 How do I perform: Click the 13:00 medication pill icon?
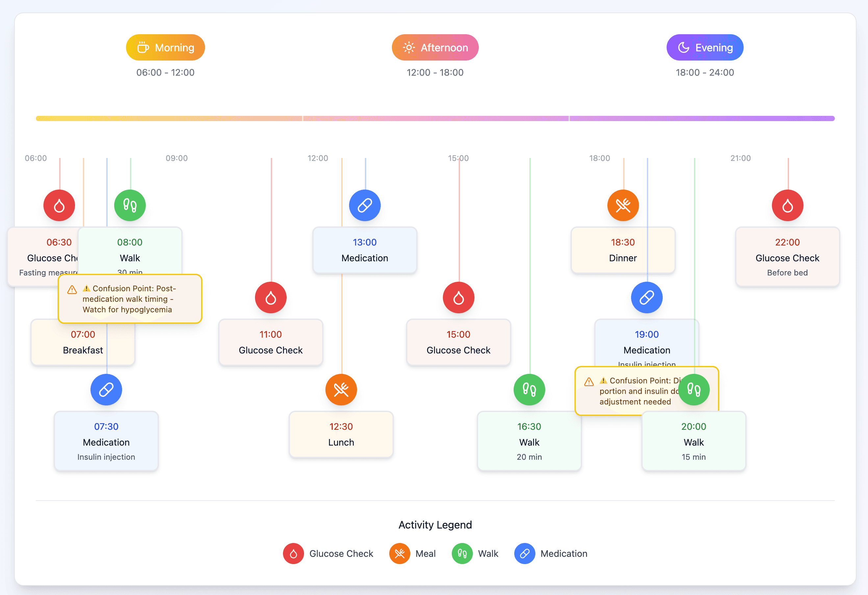pyautogui.click(x=365, y=205)
